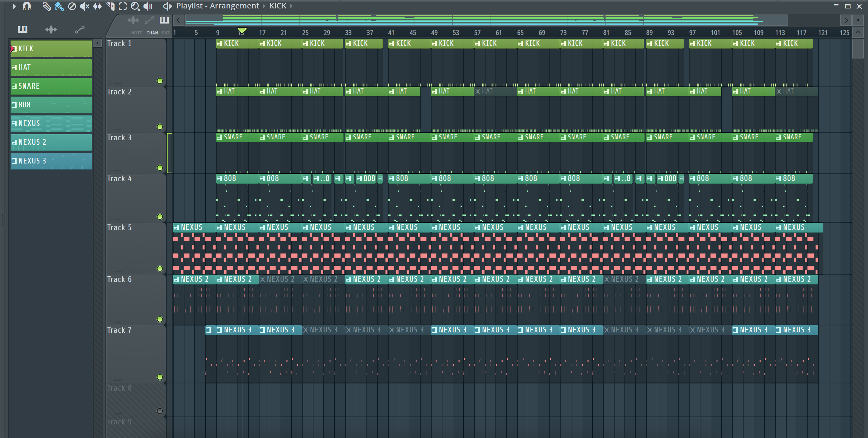The image size is (868, 438).
Task: Open the playlist options menu arrow
Action: 14,6
